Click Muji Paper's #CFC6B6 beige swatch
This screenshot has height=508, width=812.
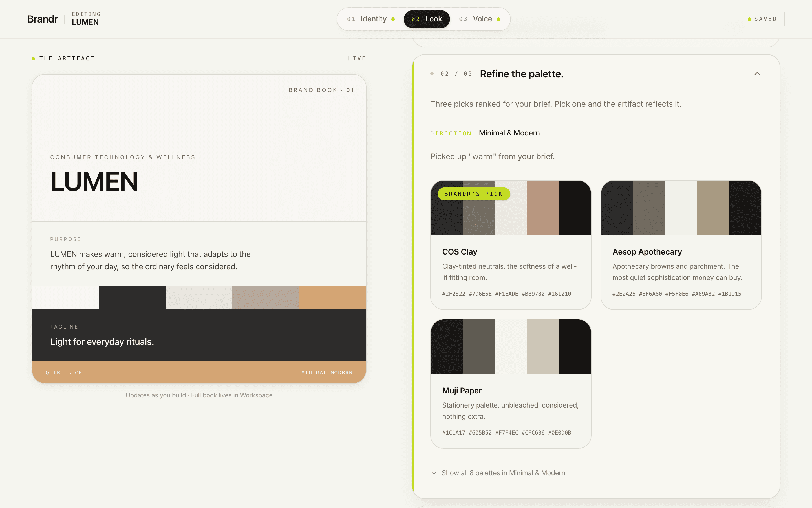pyautogui.click(x=542, y=346)
